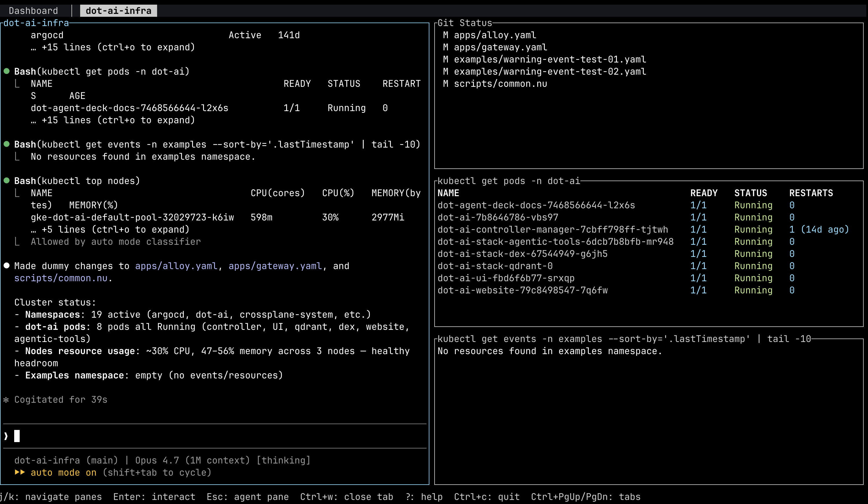Select pod dot-ai-stack-dex-67544949-g6jh5
The image size is (868, 504).
click(522, 254)
